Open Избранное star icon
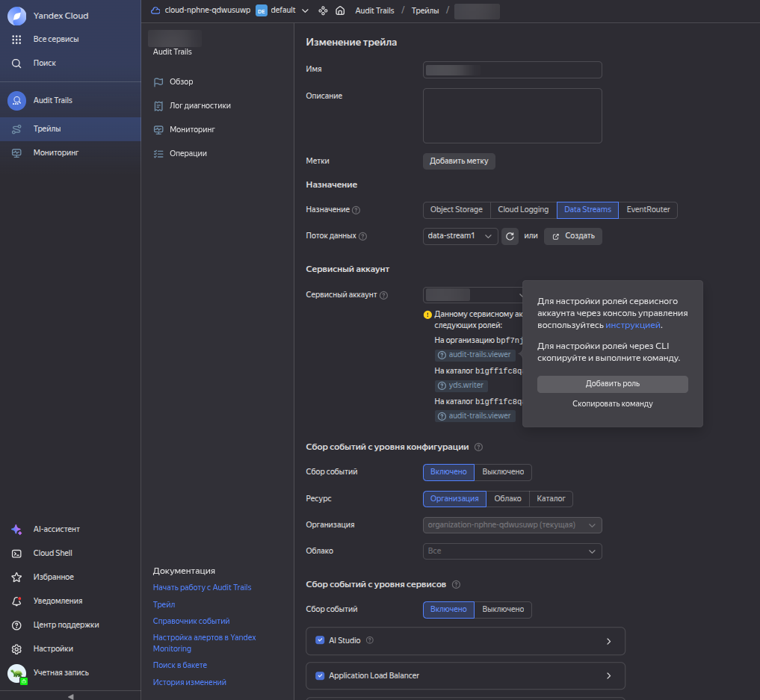 (x=16, y=577)
